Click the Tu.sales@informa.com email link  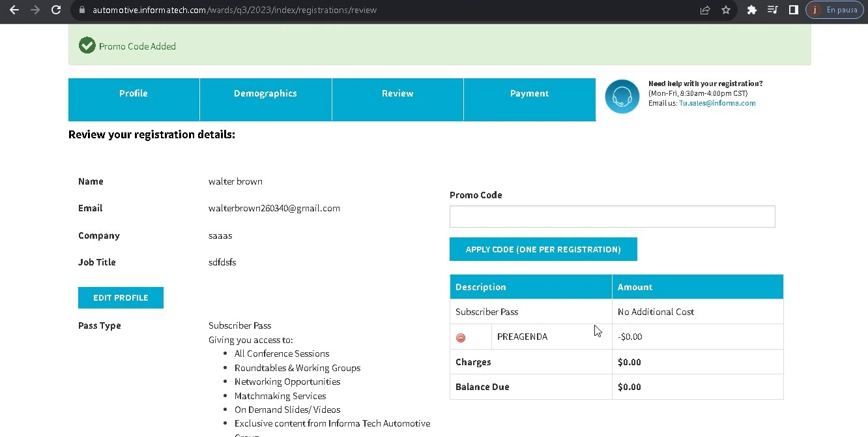(717, 103)
